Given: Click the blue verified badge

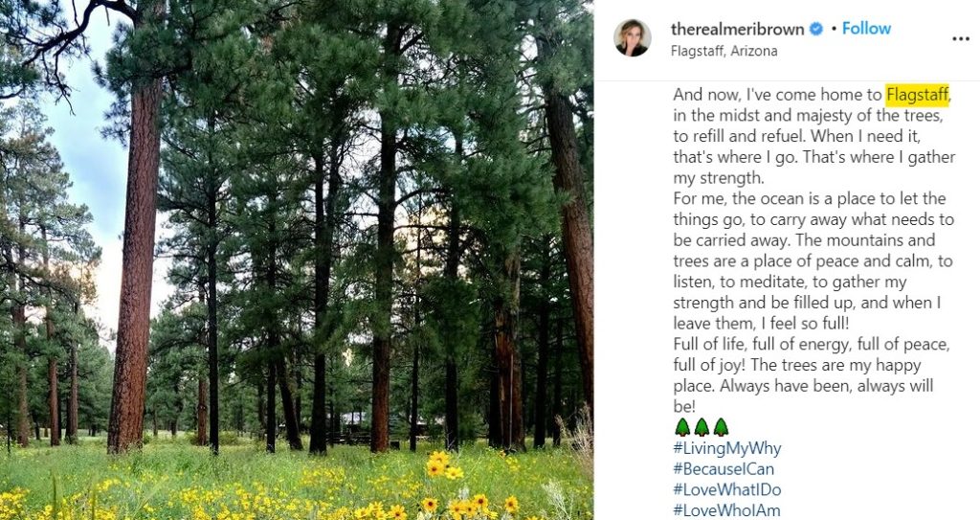Looking at the screenshot, I should point(816,29).
